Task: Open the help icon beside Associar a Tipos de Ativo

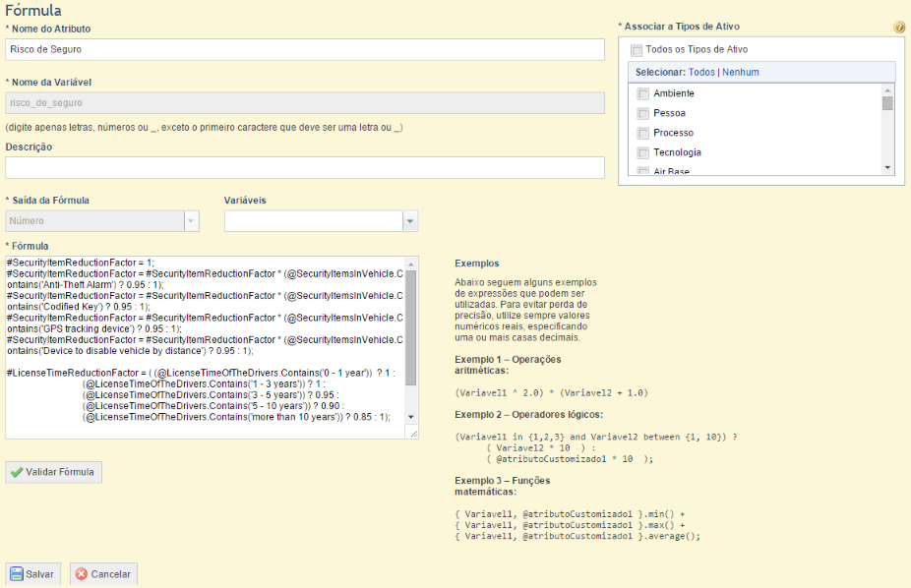Action: point(899,28)
